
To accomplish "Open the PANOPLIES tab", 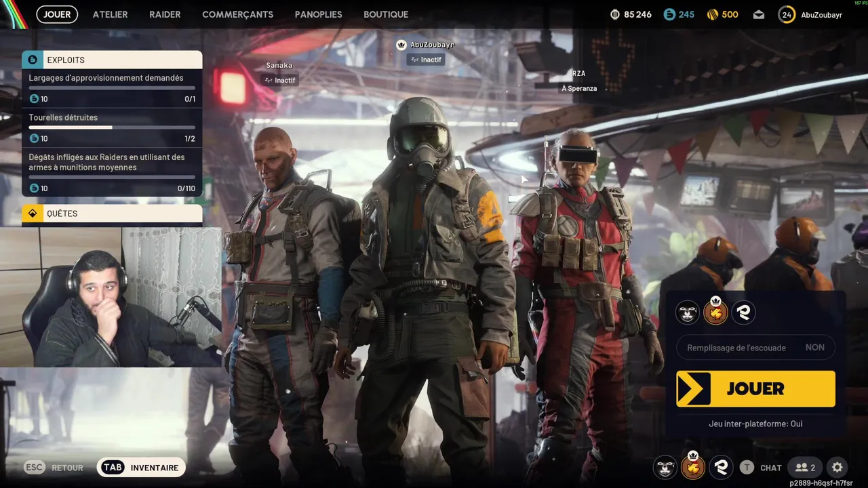I will coord(318,14).
